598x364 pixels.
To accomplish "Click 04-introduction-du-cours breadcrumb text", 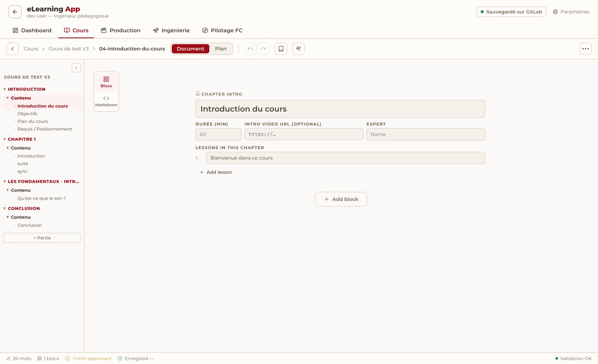I will (132, 49).
